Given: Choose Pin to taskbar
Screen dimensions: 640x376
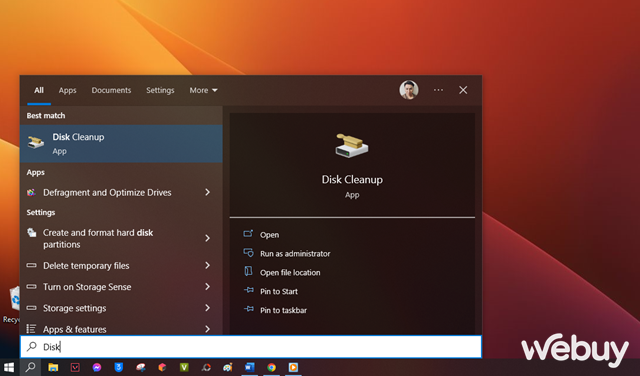Looking at the screenshot, I should click(x=283, y=310).
